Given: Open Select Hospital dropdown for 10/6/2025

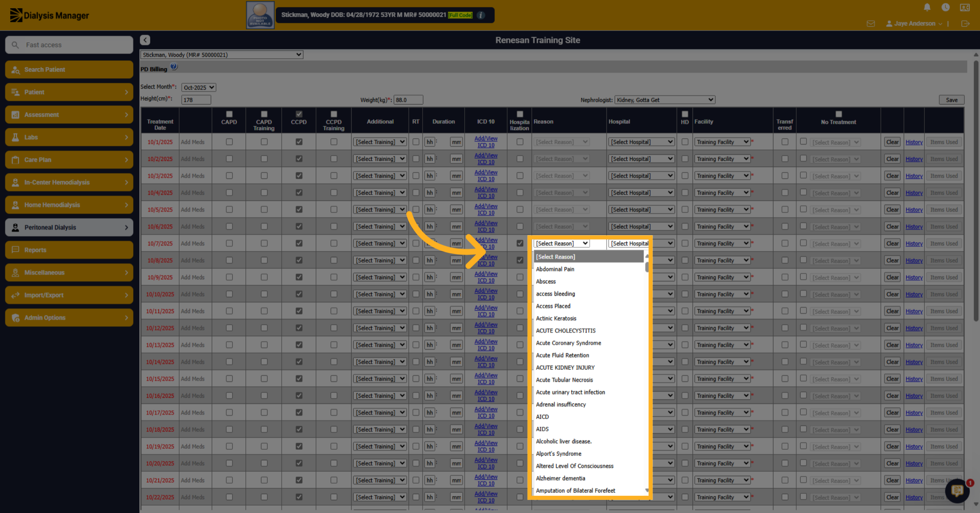Looking at the screenshot, I should click(x=641, y=227).
